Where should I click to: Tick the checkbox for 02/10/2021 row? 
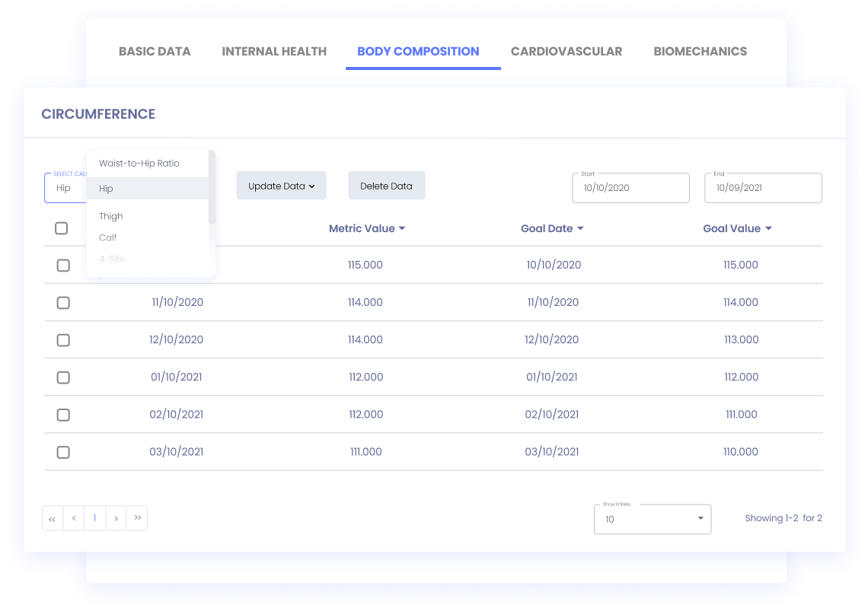coord(63,415)
